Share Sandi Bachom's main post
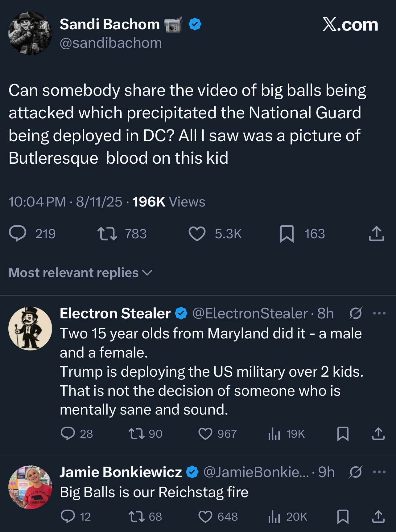This screenshot has height=532, width=396. point(376,233)
